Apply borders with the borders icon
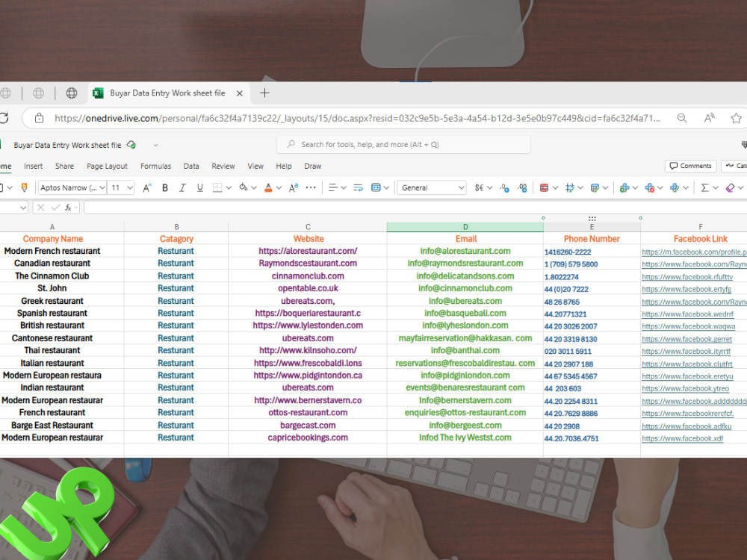Viewport: 747px width, 560px height. click(217, 187)
